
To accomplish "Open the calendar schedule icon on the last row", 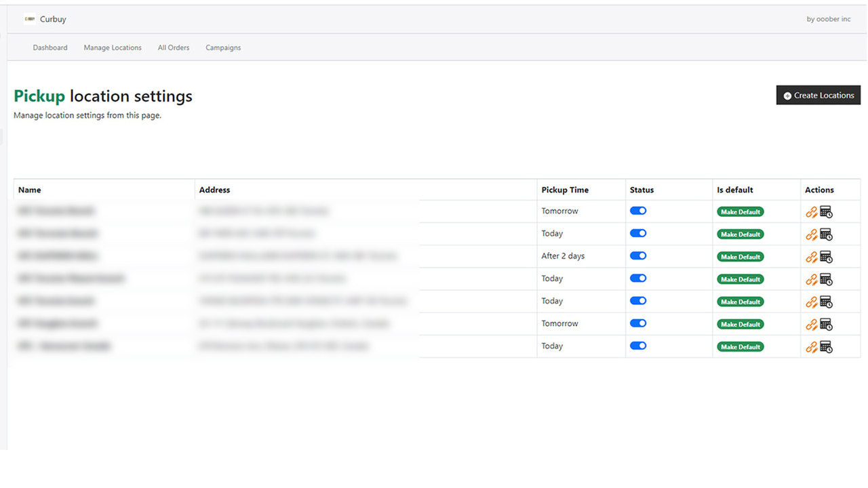I will [x=826, y=347].
